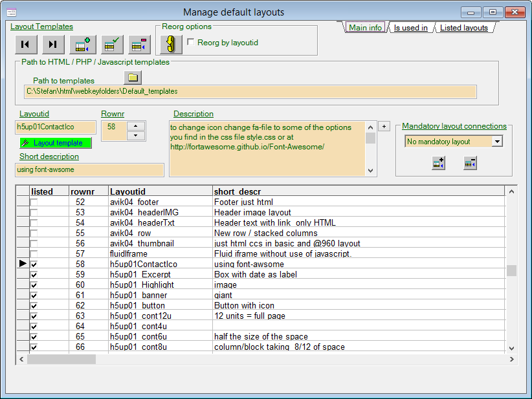Click the Short description input field

coord(89,170)
